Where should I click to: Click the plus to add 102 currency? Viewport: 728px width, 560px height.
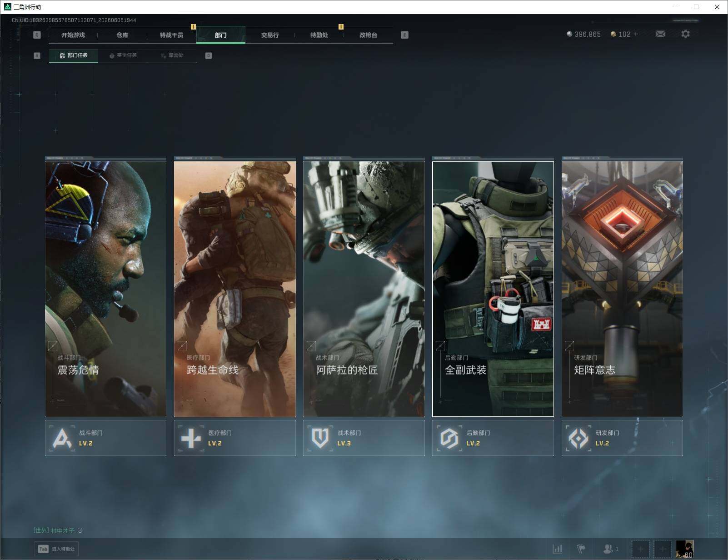tap(636, 34)
